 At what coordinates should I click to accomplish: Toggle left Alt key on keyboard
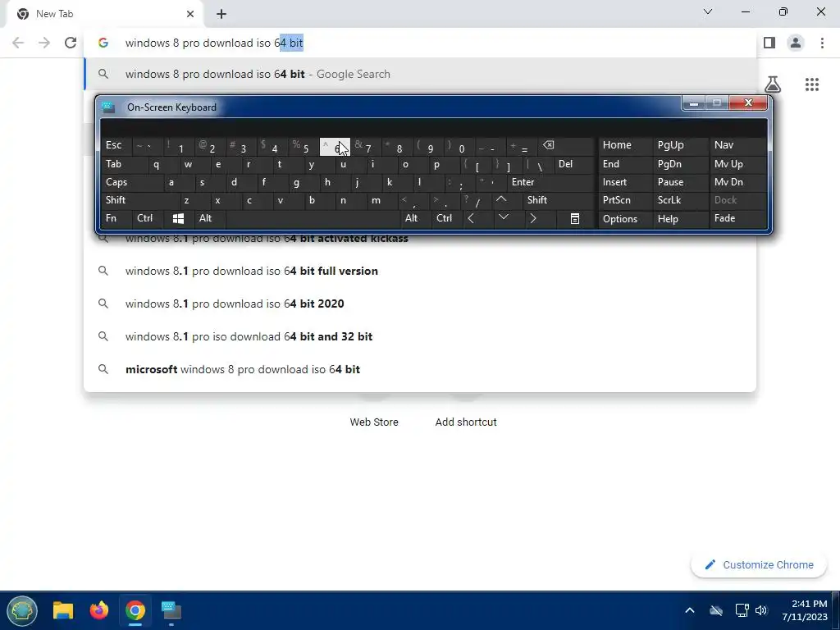210,218
